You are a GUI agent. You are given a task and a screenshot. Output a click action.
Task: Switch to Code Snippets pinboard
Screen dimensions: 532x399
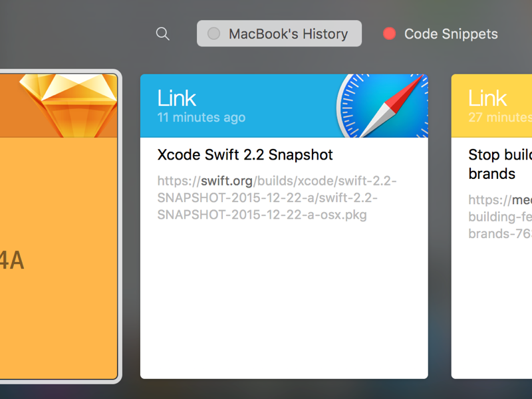click(x=440, y=34)
